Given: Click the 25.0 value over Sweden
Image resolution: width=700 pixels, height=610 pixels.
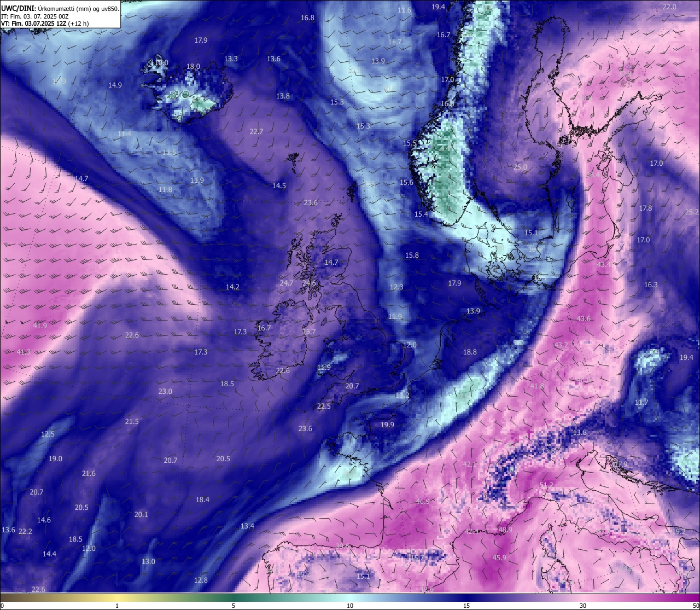Looking at the screenshot, I should point(520,167).
